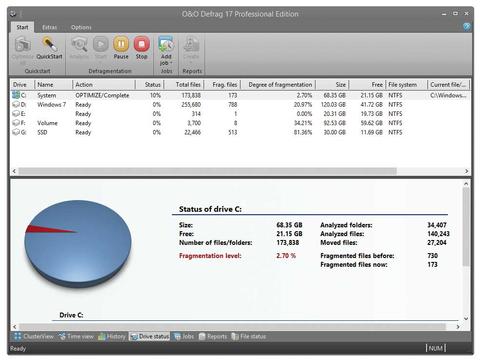The image size is (480, 362).
Task: Click the 81.36% fragmentation value
Action: [x=303, y=133]
